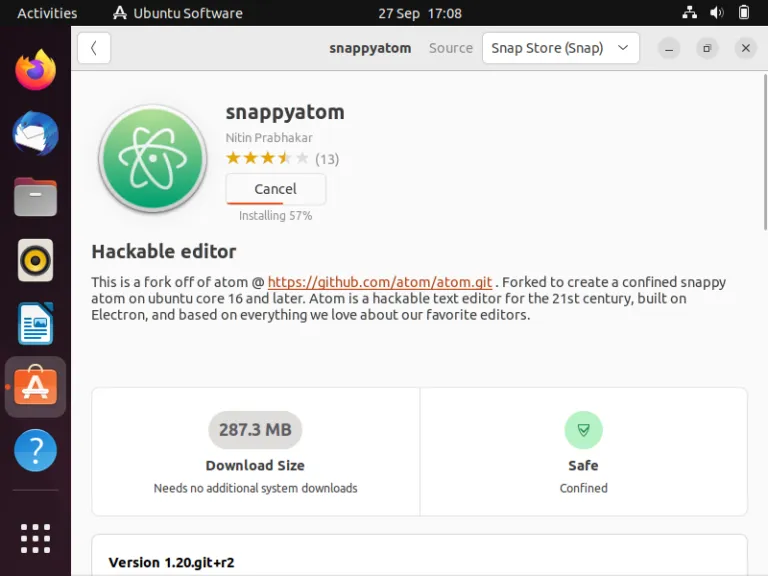Click 'Needs no additional system downloads' text

255,488
